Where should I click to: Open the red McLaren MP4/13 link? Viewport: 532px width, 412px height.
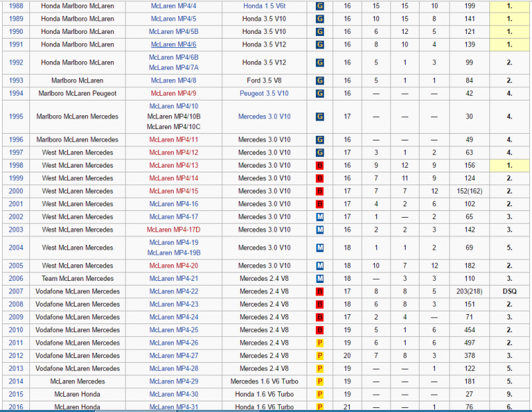[x=174, y=166]
